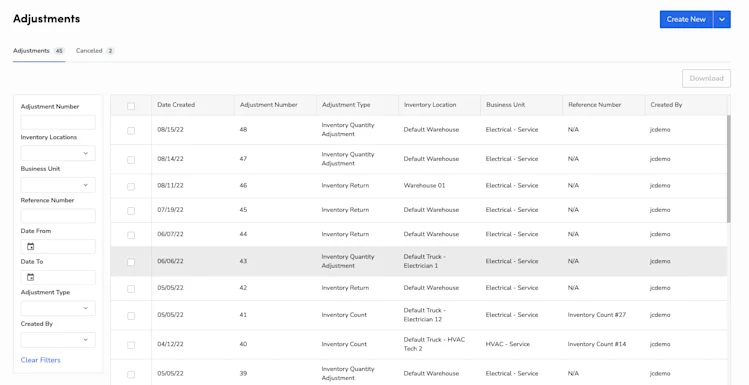Click Inventory Count #27 reference cell
Image resolution: width=749 pixels, height=385 pixels.
(597, 315)
